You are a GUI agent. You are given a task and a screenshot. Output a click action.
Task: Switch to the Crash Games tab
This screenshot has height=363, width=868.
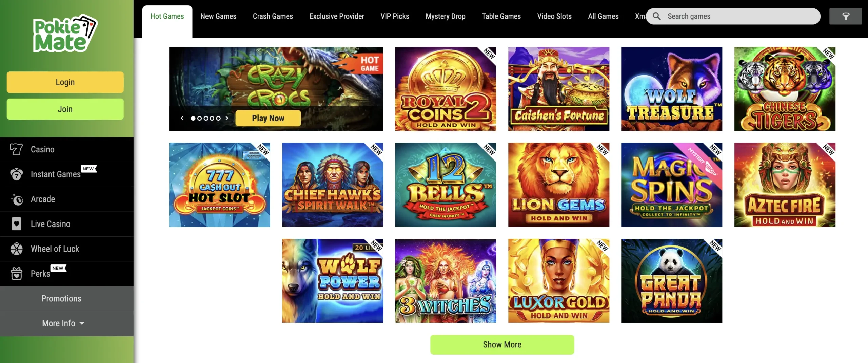[273, 16]
